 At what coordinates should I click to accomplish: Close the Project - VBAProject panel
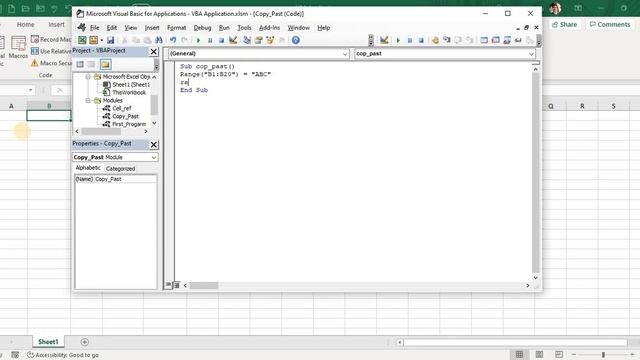153,51
